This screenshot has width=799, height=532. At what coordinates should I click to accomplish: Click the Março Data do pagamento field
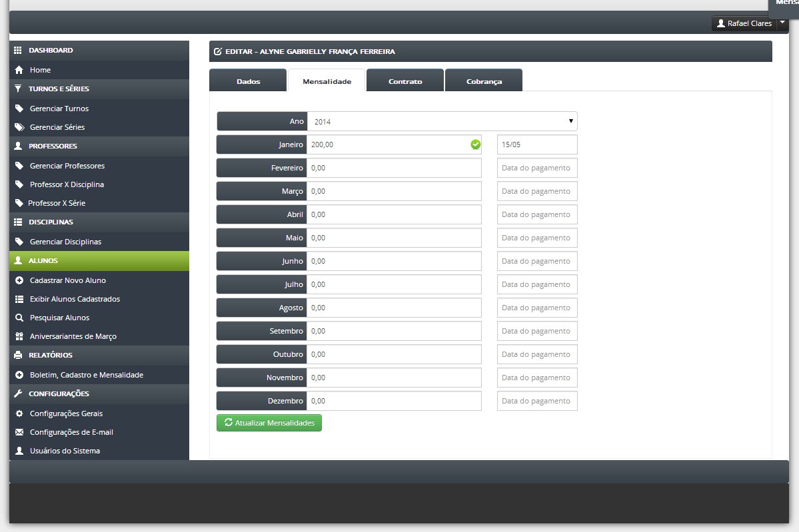537,191
